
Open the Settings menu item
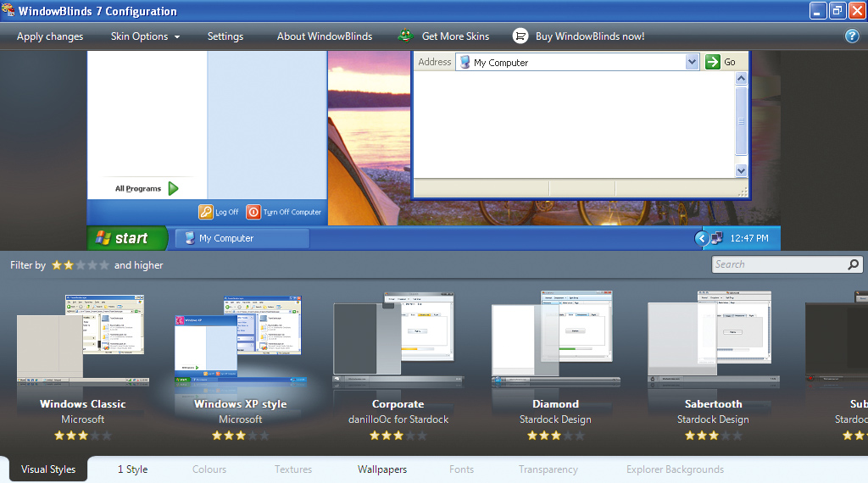[225, 36]
